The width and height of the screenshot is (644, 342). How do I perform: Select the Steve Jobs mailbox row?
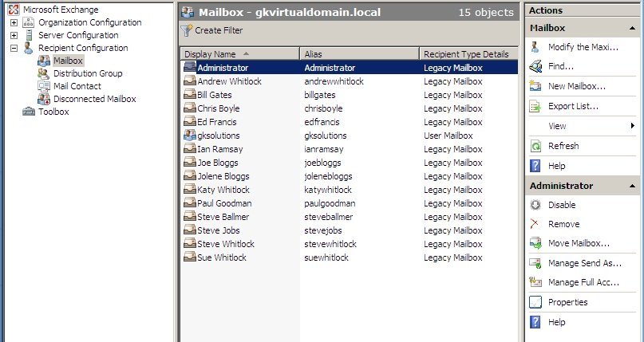[x=218, y=230]
